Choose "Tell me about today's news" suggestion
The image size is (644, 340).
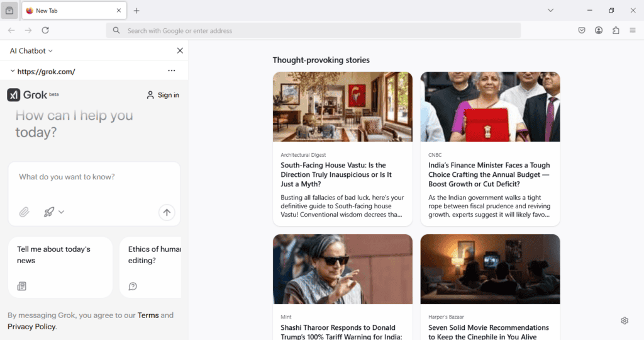(60, 267)
